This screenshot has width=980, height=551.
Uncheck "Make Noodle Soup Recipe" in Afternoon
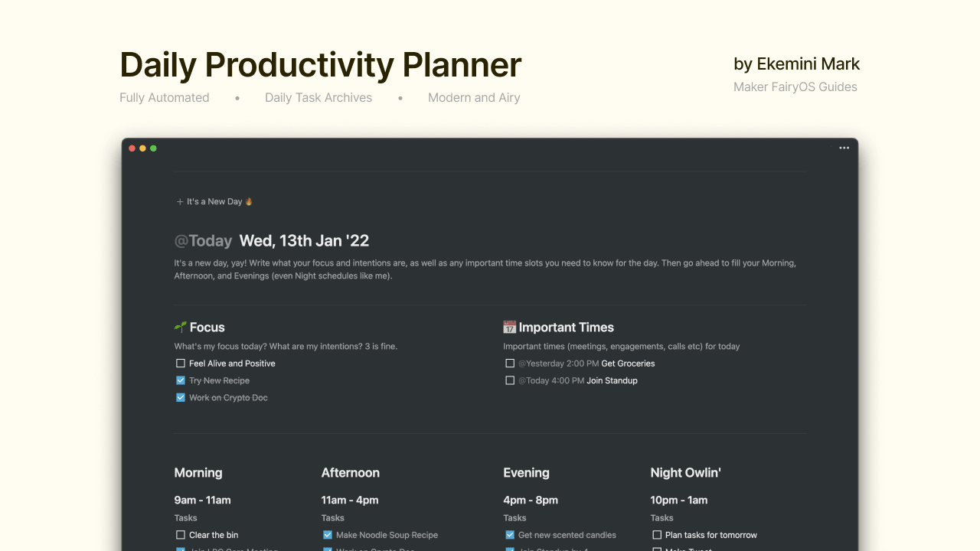click(327, 535)
